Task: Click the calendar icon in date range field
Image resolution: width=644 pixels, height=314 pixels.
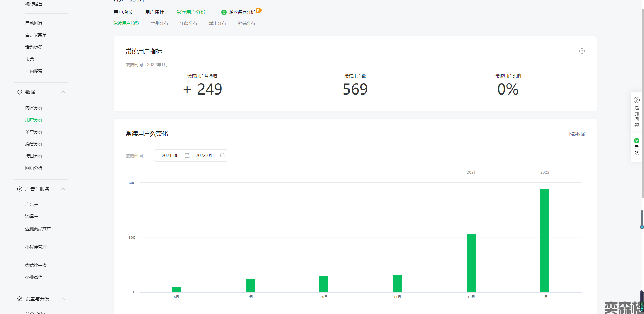Action: [x=222, y=155]
